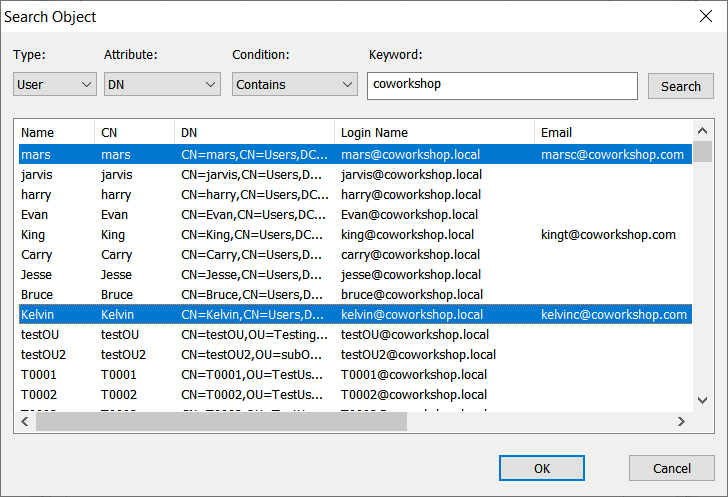This screenshot has width=728, height=497.
Task: Click DN cell CN=Evan,CN=Users,DC...
Action: coord(254,215)
